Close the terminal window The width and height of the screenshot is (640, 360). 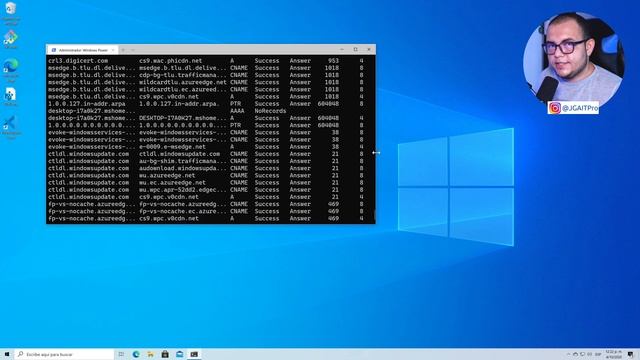[369, 49]
